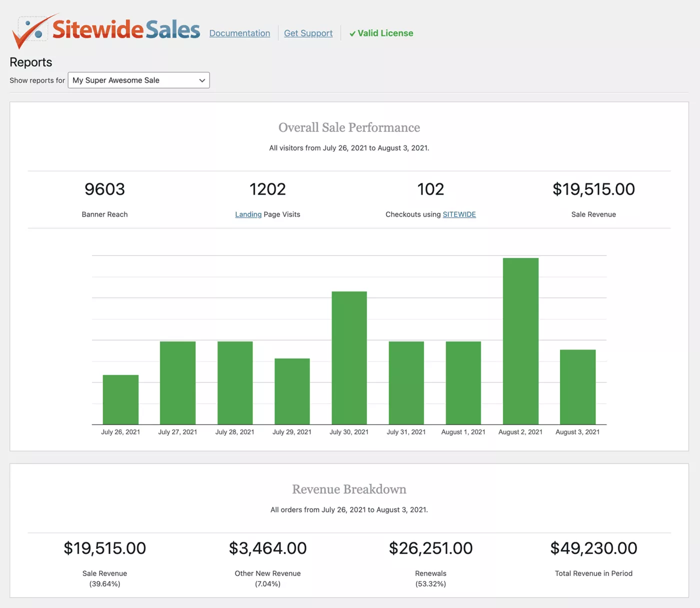Click the 9603 Banner Reach value
This screenshot has height=608, width=700.
pyautogui.click(x=104, y=189)
